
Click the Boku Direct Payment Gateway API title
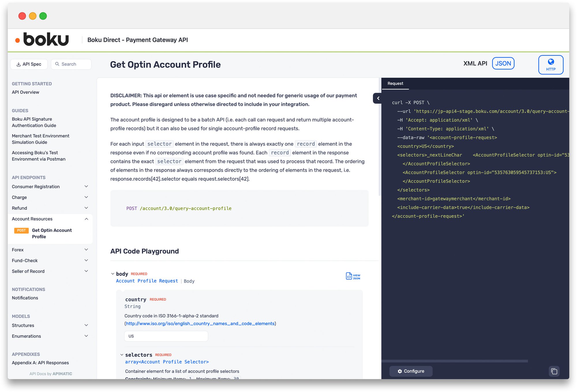137,40
